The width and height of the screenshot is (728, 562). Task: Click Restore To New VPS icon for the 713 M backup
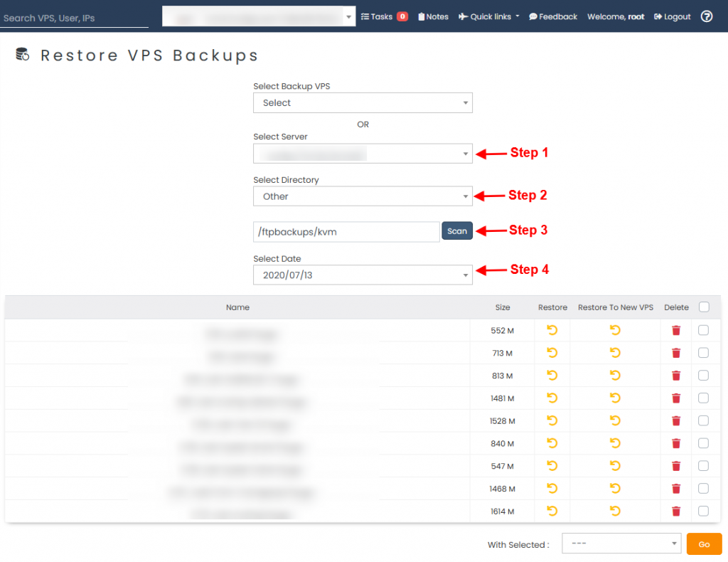click(x=615, y=353)
